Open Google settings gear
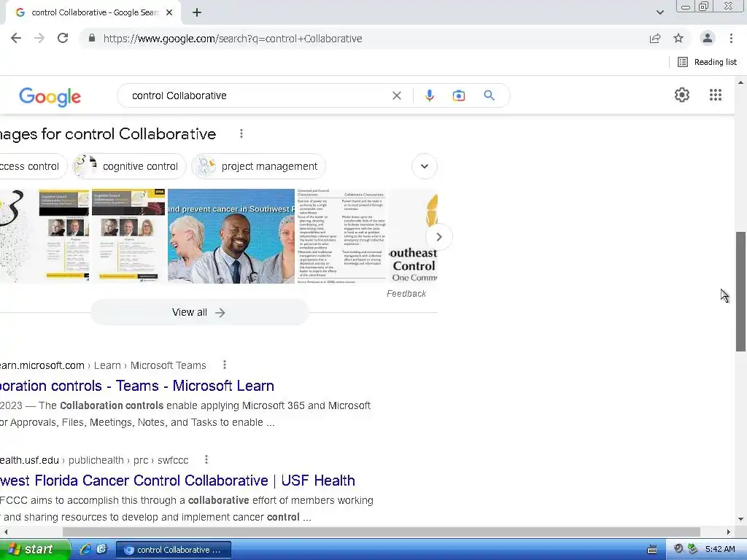This screenshot has width=747, height=560. click(682, 95)
